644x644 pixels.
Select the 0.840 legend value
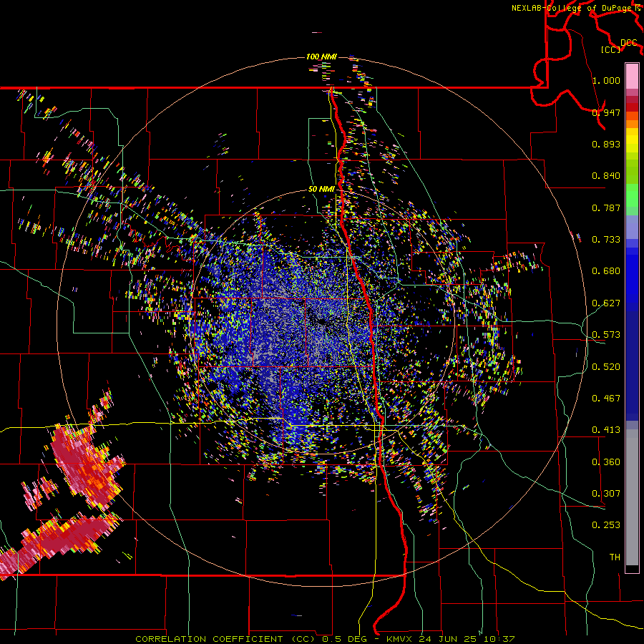click(606, 176)
